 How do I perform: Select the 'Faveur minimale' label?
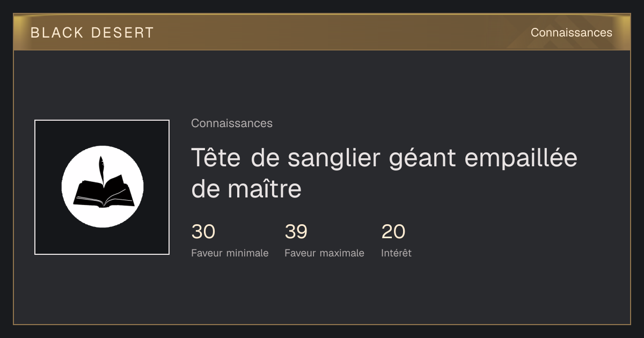(230, 253)
